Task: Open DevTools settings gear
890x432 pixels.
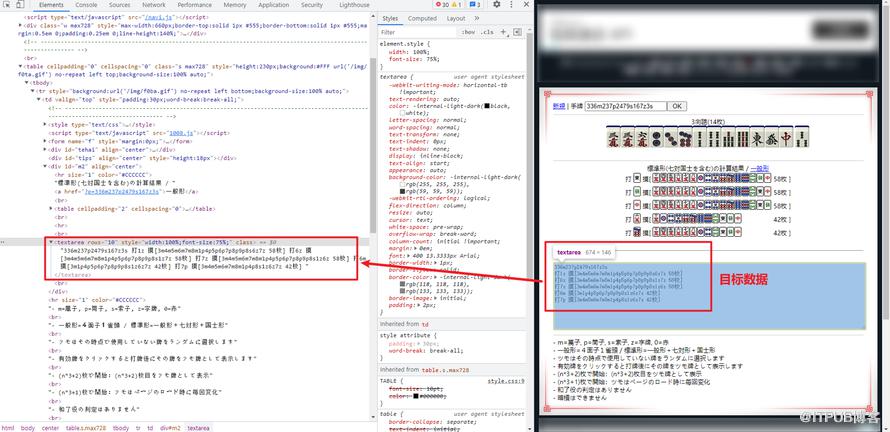Action: click(497, 5)
